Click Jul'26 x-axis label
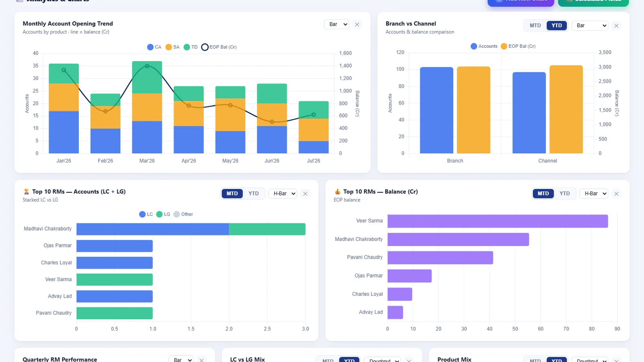 tap(314, 161)
